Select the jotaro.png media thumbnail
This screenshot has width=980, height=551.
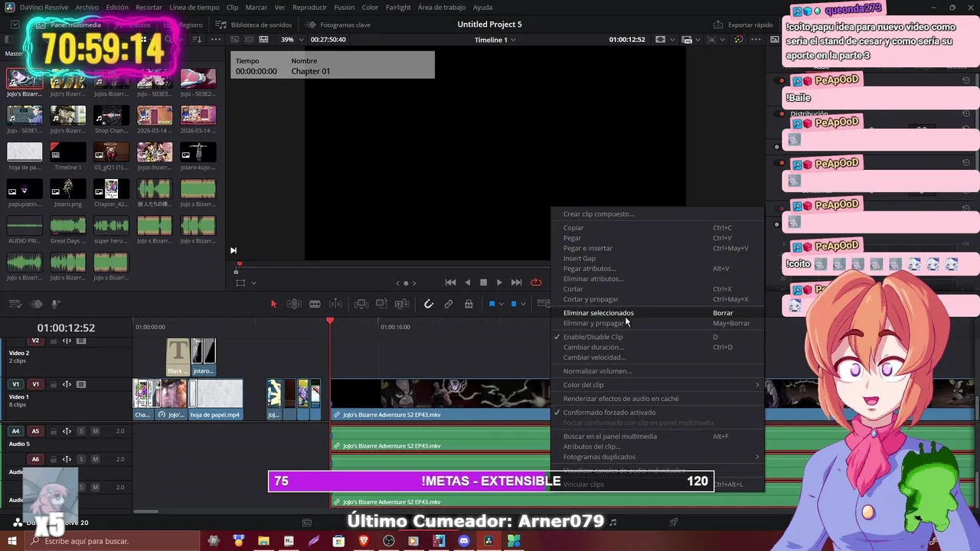coord(67,188)
